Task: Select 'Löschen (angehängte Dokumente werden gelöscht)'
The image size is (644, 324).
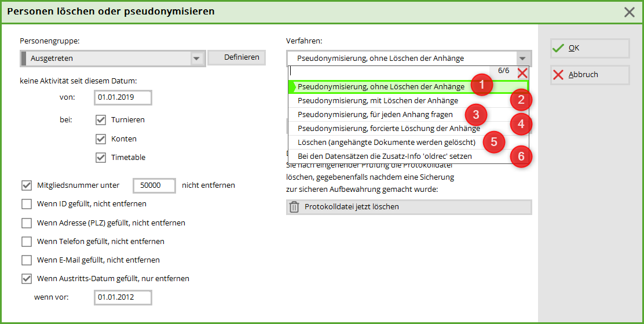Action: [386, 142]
